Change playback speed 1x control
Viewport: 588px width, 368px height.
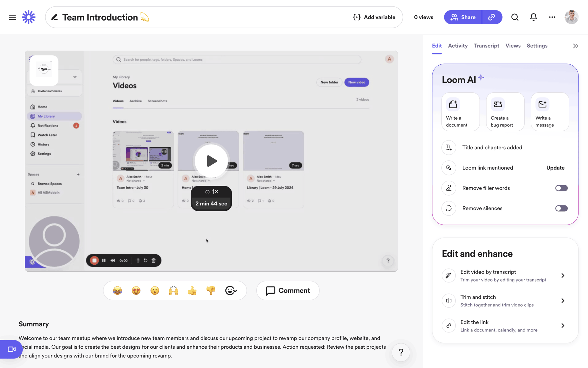tap(211, 192)
